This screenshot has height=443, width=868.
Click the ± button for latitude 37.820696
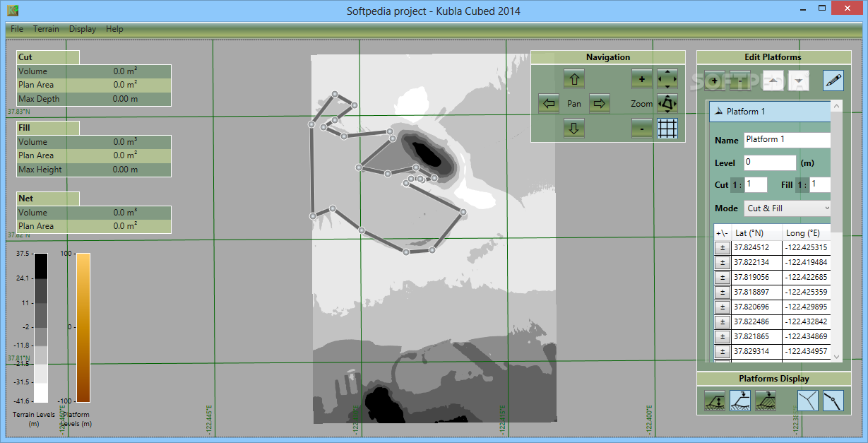point(723,307)
